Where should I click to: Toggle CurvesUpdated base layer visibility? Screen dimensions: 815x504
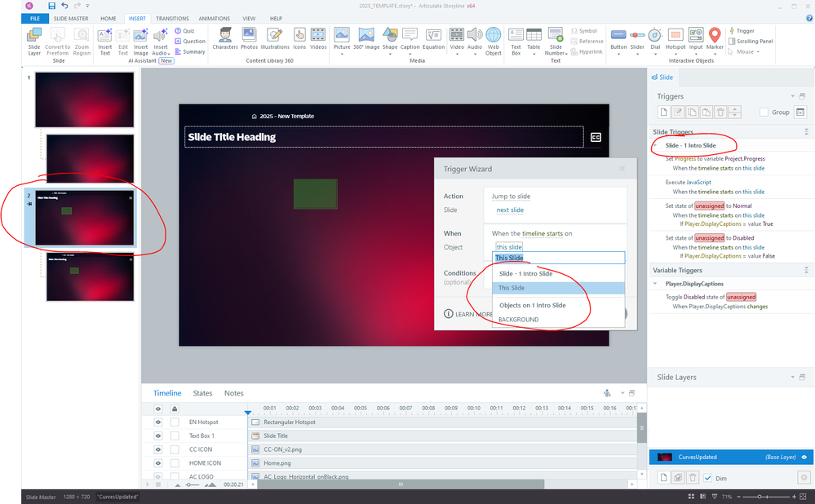[x=804, y=458]
